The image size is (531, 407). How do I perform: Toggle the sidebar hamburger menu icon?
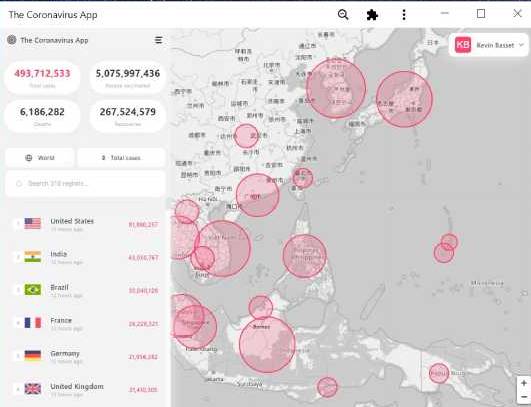click(158, 40)
